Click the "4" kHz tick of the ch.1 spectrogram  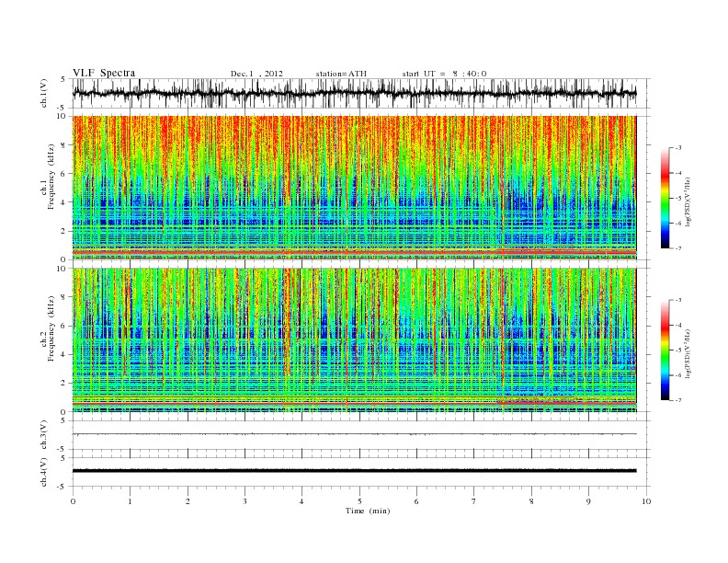(x=64, y=202)
